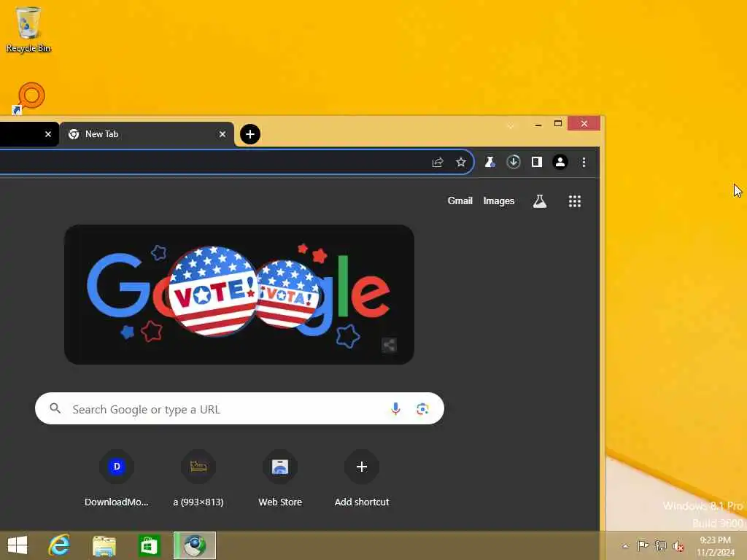Open File Explorer from taskbar

pyautogui.click(x=104, y=545)
